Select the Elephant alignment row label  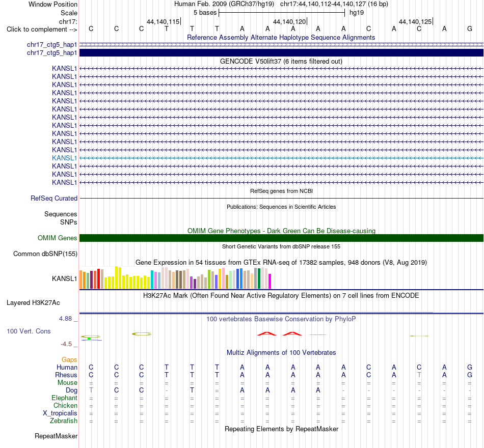(x=64, y=398)
